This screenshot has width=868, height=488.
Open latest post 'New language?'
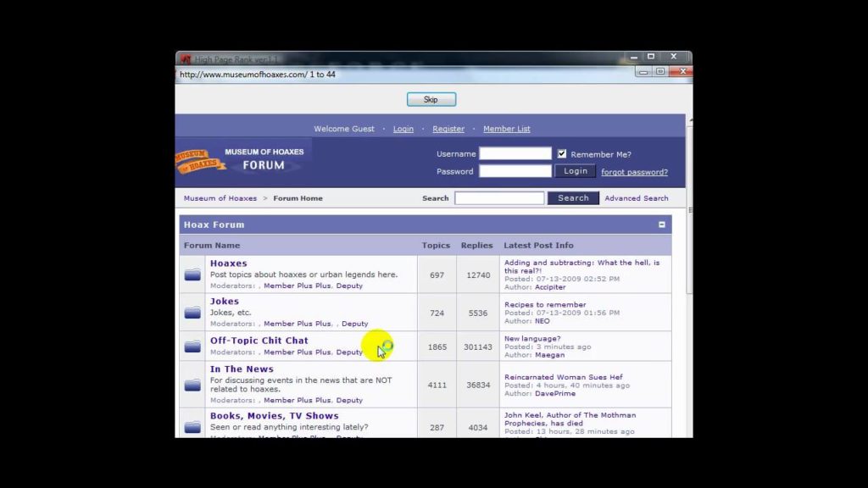(x=532, y=339)
